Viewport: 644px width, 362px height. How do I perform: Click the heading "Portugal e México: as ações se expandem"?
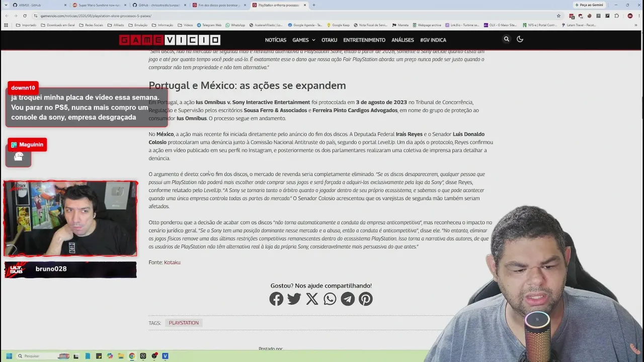coord(247,85)
